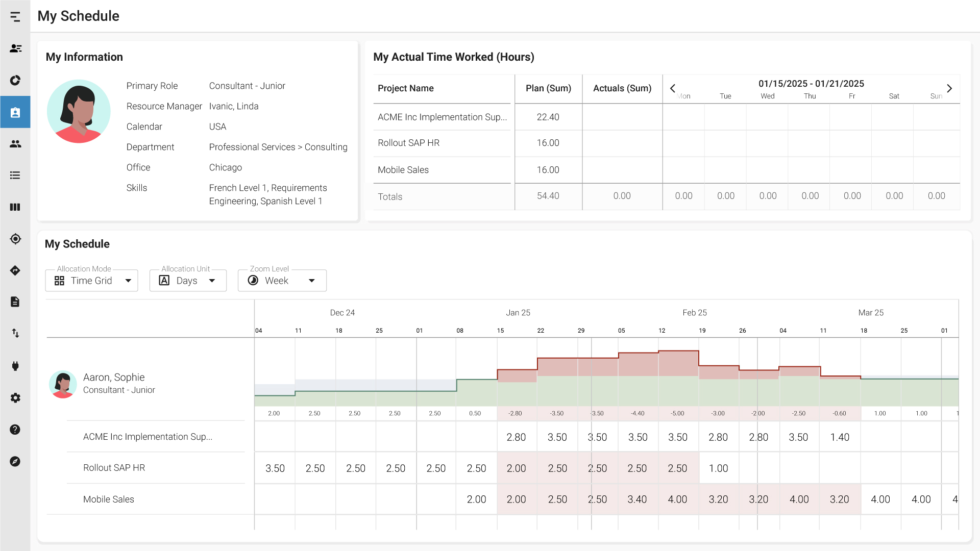The height and width of the screenshot is (551, 980).
Task: Click Professional Services > Consulting department
Action: tap(278, 147)
